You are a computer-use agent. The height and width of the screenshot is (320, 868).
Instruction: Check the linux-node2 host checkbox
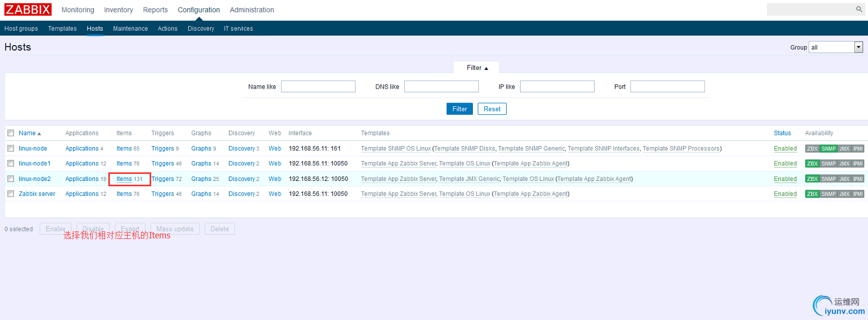click(11, 179)
